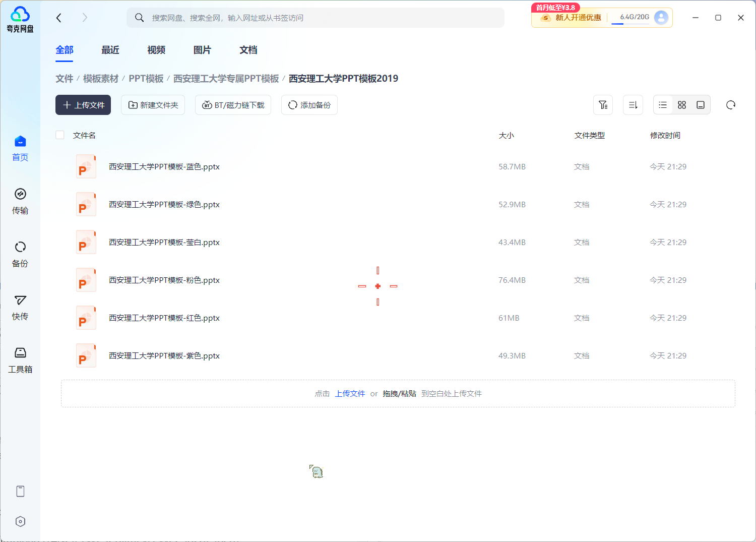
Task: Click the user avatar icon
Action: 661,18
